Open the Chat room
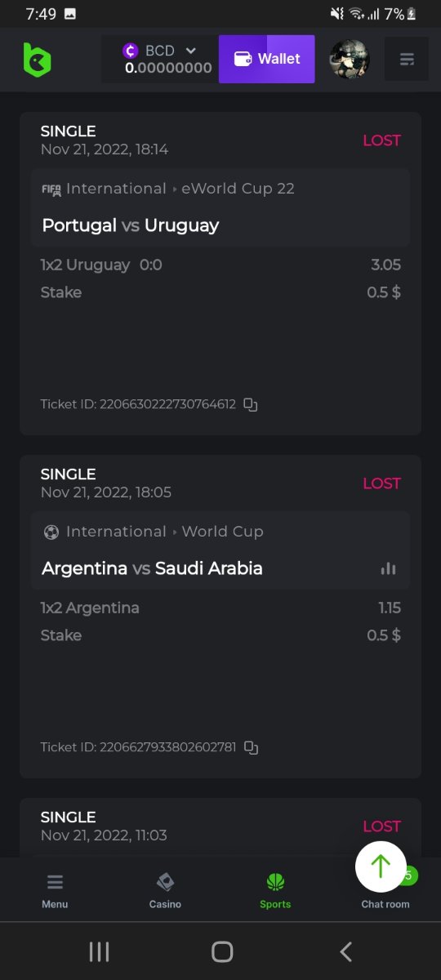441x980 pixels. pos(385,891)
